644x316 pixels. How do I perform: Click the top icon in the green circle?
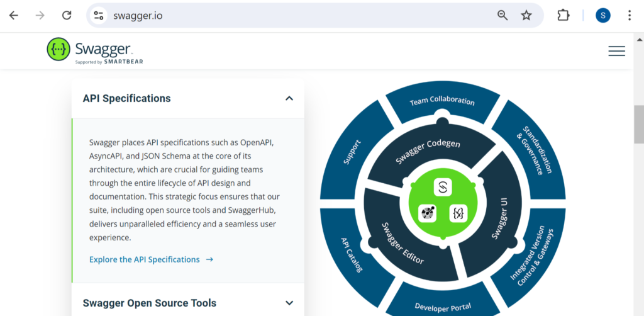click(443, 188)
